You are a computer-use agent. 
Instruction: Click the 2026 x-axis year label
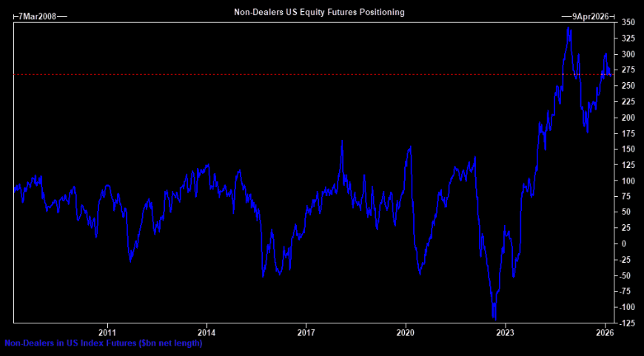tap(605, 332)
